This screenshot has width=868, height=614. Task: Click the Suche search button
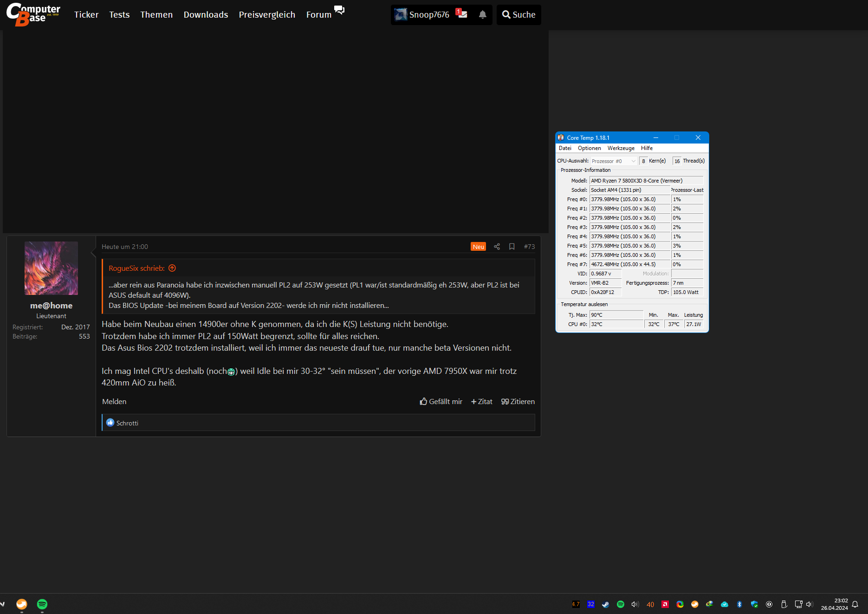[519, 15]
